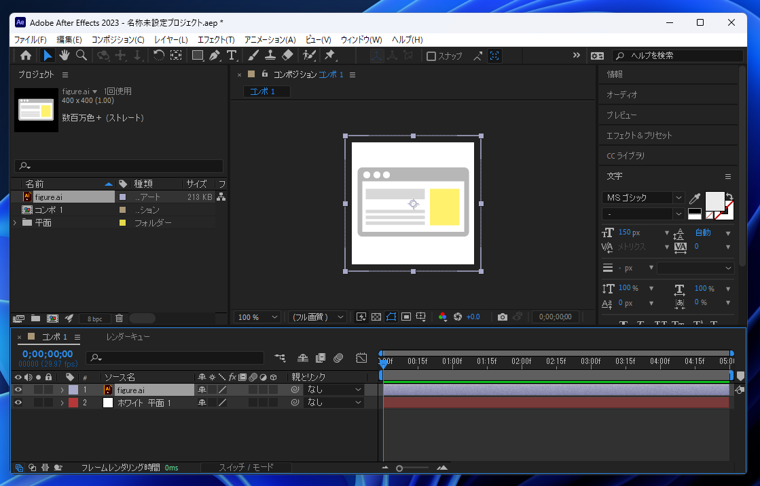Open the アニメーション(A) menu
Screen dimensions: 760x486
270,40
